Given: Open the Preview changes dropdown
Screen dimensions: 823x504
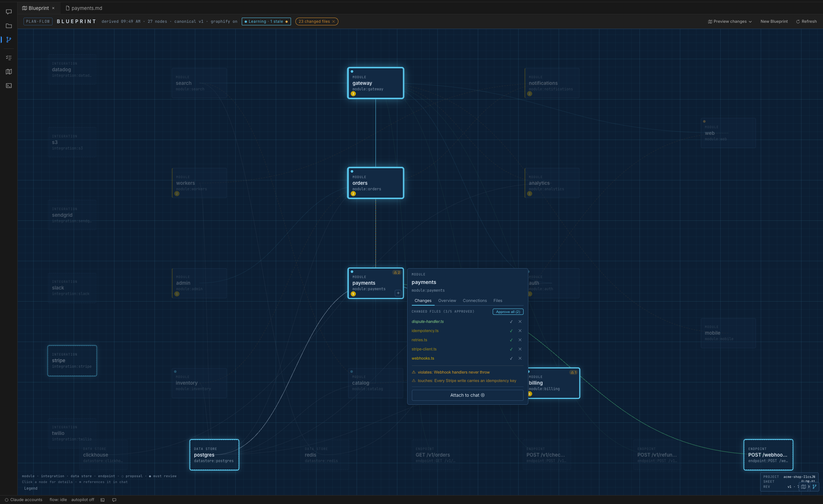Looking at the screenshot, I should tap(730, 21).
